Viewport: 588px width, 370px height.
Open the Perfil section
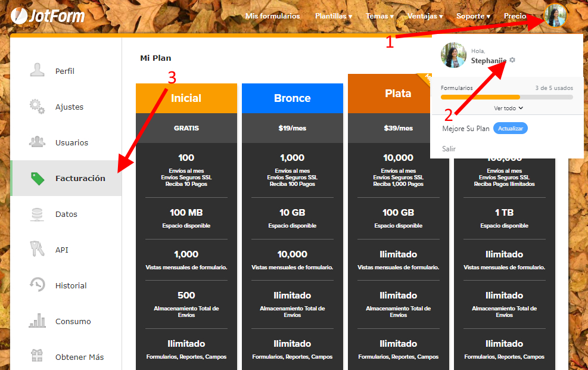[66, 71]
